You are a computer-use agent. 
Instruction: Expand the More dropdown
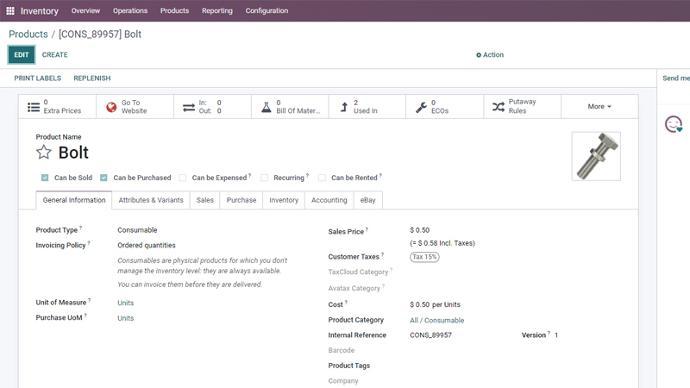[x=599, y=106]
